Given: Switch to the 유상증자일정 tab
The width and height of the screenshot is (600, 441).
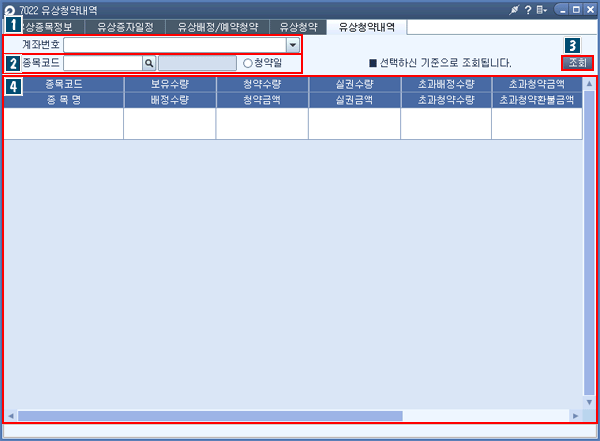Looking at the screenshot, I should [125, 27].
